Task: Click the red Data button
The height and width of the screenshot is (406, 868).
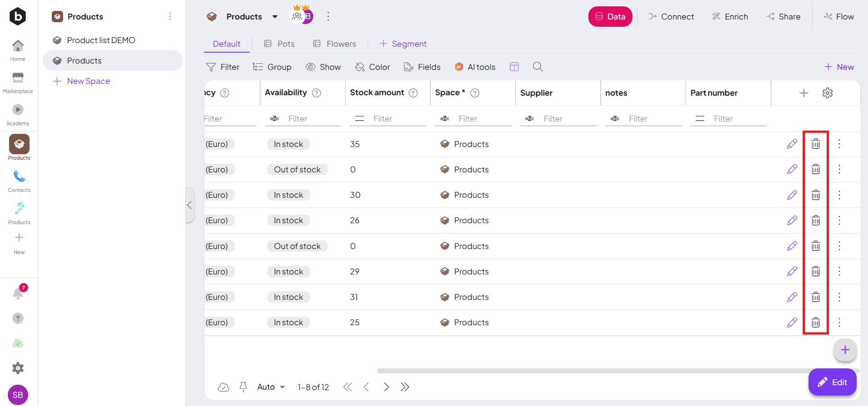Action: click(x=610, y=17)
